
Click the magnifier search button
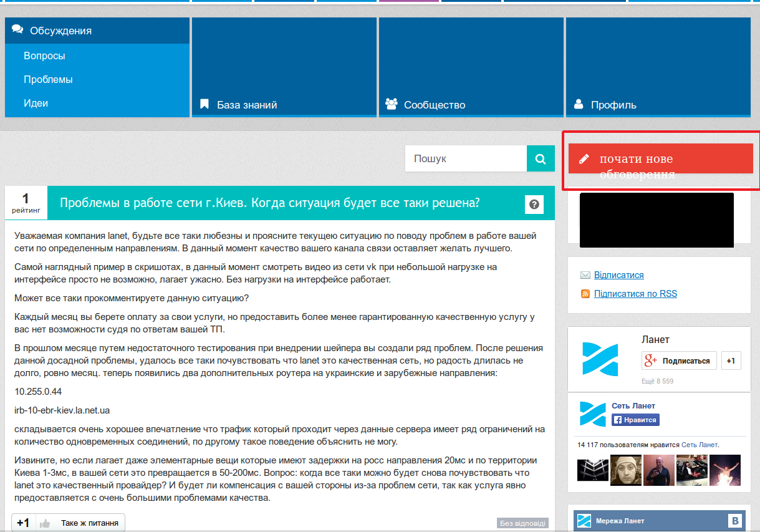click(541, 158)
